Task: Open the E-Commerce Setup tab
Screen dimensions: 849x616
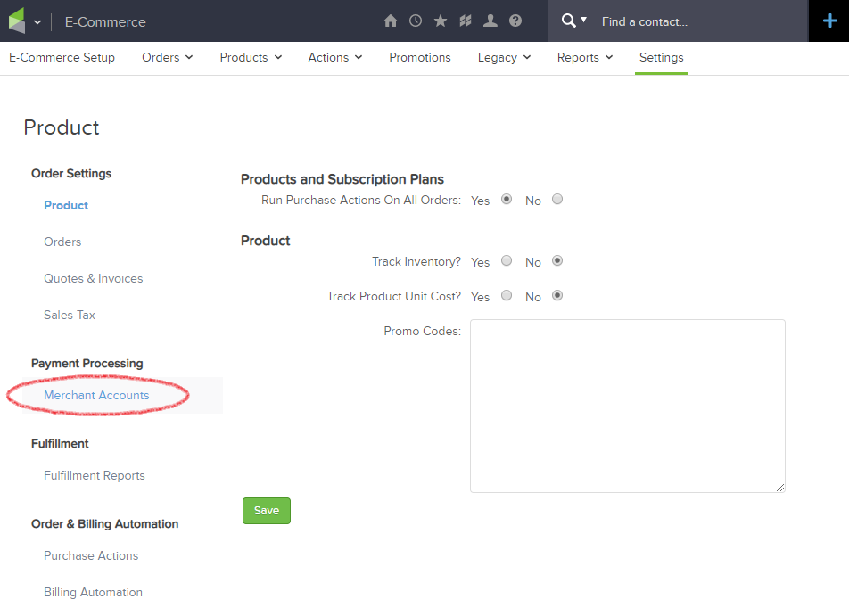Action: pyautogui.click(x=62, y=57)
